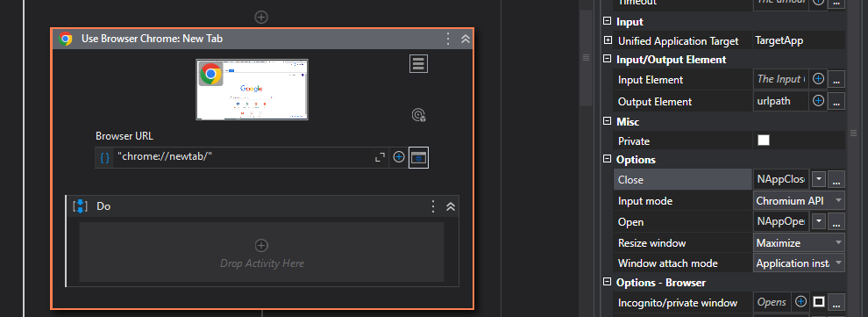The image size is (868, 317).
Task: Toggle the Private checkbox
Action: tap(764, 140)
